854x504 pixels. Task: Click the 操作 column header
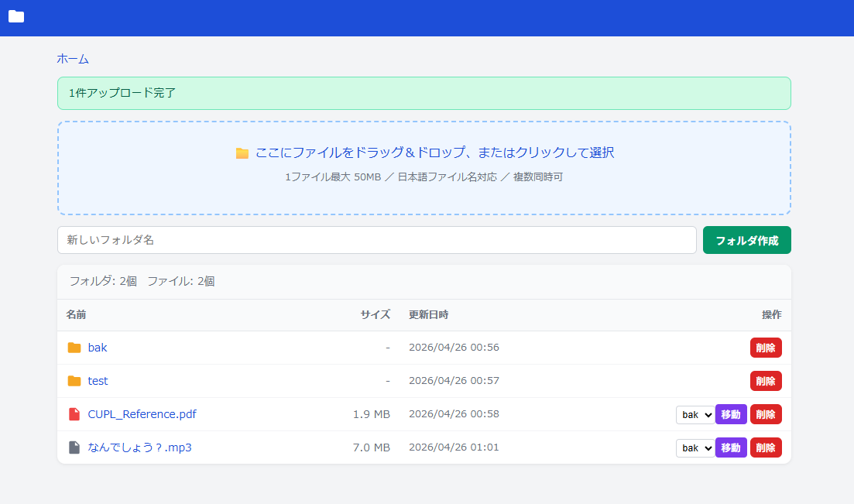(772, 314)
